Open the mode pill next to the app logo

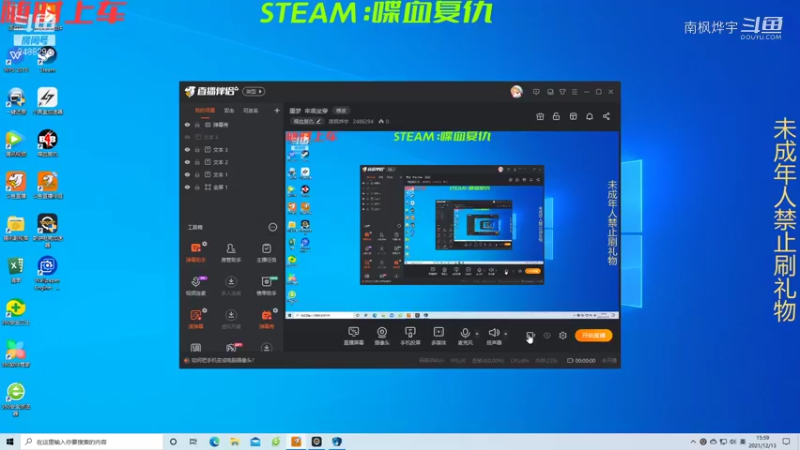coord(254,91)
